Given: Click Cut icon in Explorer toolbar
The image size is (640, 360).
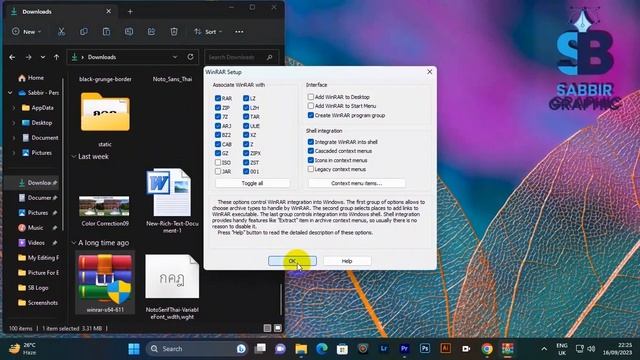Looking at the screenshot, I should point(61,31).
